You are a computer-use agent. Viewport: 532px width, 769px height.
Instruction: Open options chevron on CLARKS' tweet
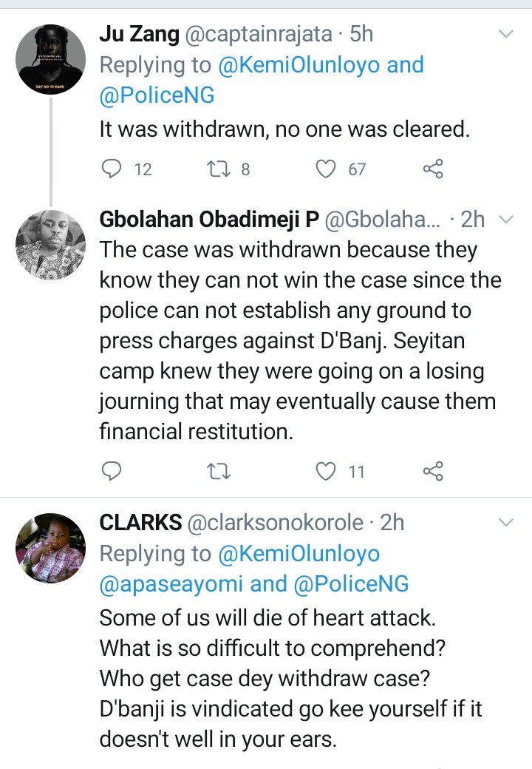coord(506,523)
